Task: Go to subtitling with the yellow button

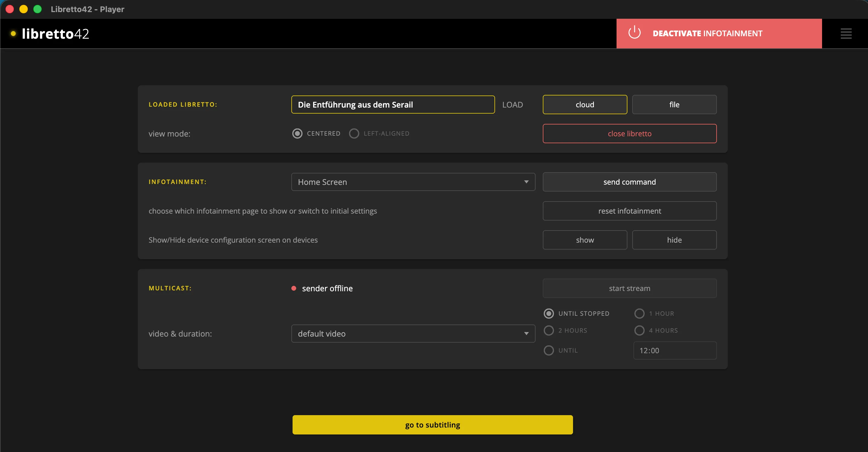Action: pyautogui.click(x=432, y=425)
